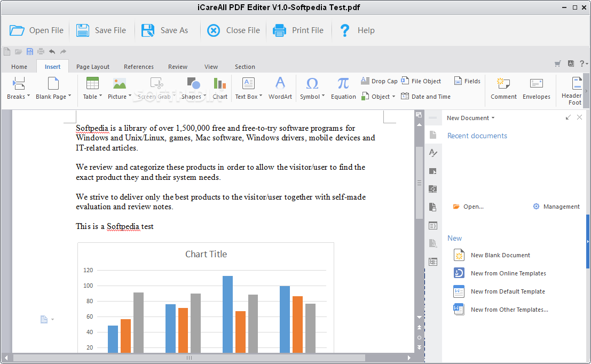The height and width of the screenshot is (364, 591).
Task: Click the Redo arrow icon
Action: [x=64, y=51]
